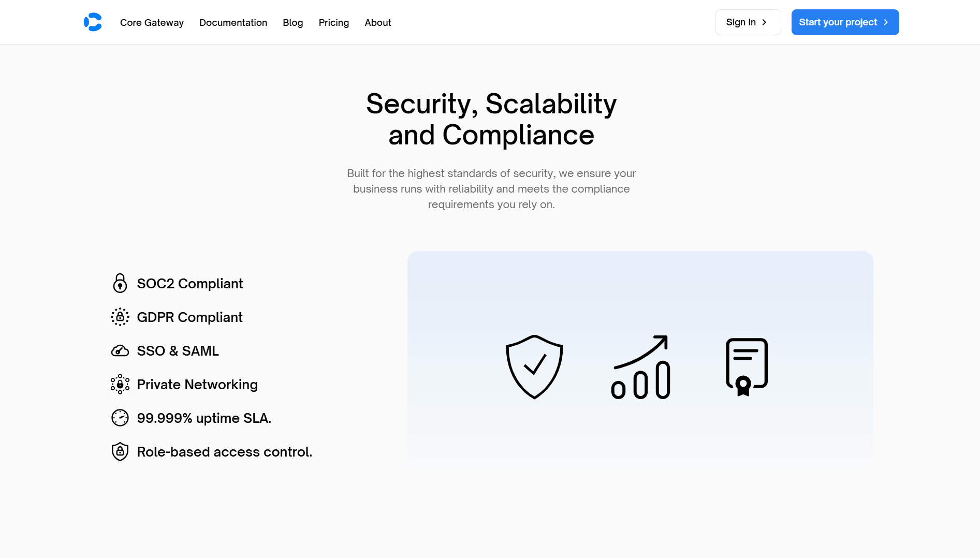Image resolution: width=980 pixels, height=558 pixels.
Task: Click the blue company logo icon
Action: [x=93, y=22]
